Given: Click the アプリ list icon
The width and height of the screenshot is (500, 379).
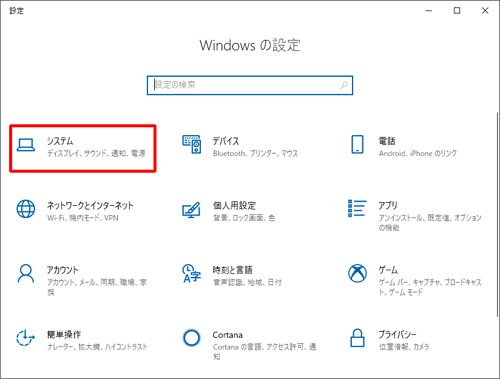Looking at the screenshot, I should [357, 208].
